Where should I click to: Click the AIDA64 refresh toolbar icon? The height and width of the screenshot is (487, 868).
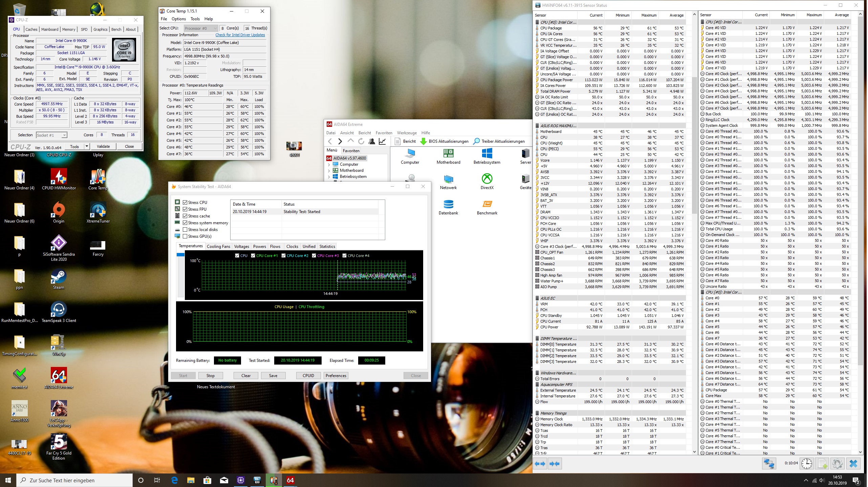[361, 141]
